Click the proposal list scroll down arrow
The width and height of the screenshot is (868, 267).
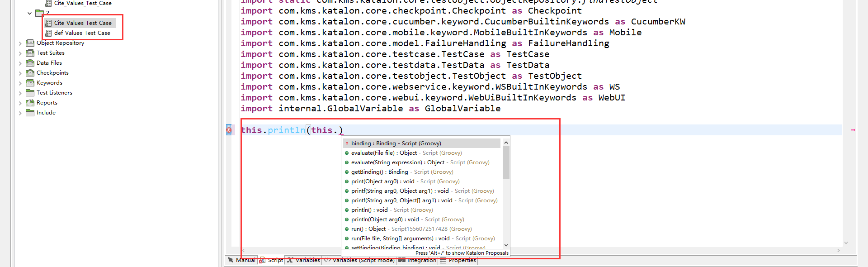coord(506,245)
